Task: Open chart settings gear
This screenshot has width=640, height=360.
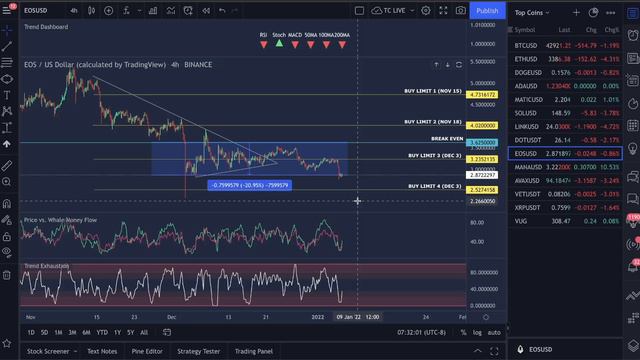Action: coord(426,11)
